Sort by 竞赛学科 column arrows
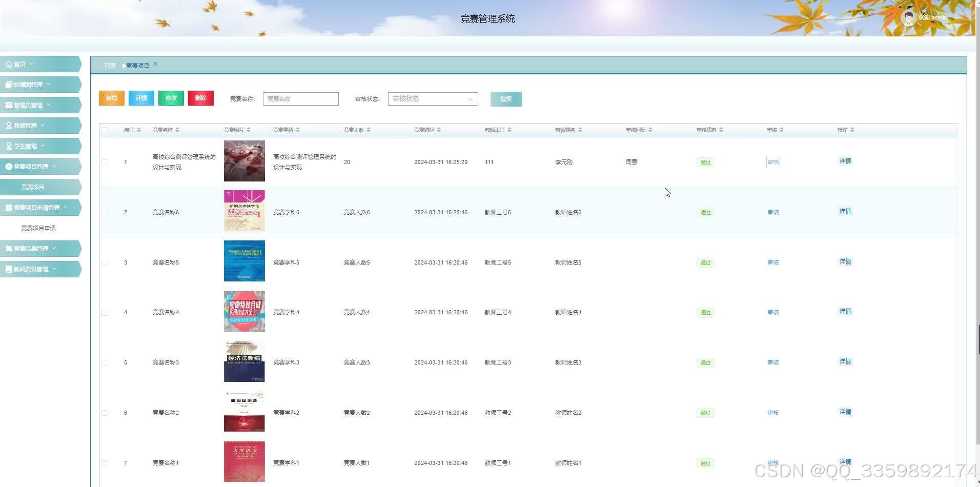 coord(298,130)
